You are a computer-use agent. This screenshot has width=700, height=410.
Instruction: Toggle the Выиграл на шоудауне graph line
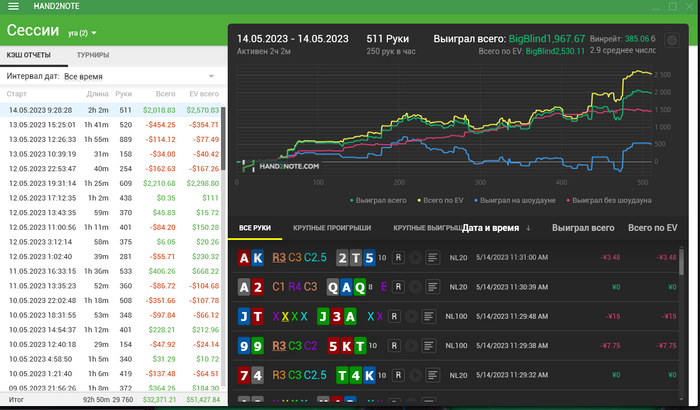pos(515,201)
